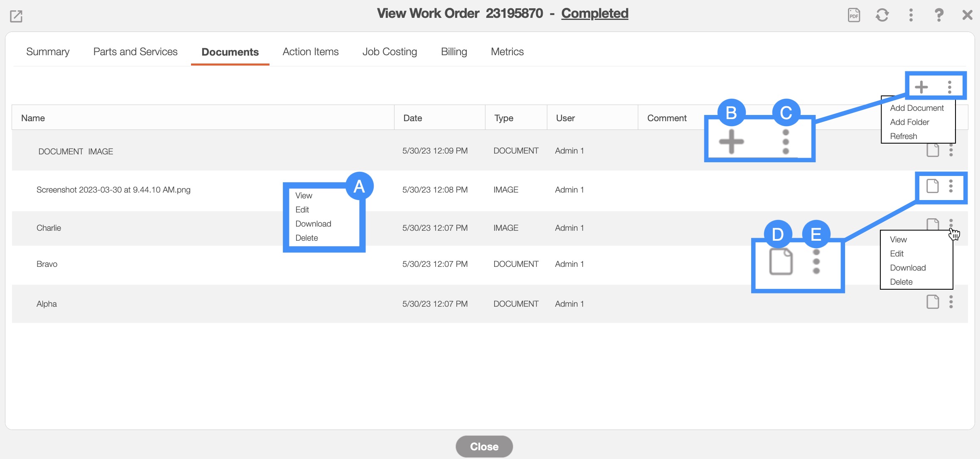Open three-dot menu for Alpha row
980x459 pixels.
[951, 302]
